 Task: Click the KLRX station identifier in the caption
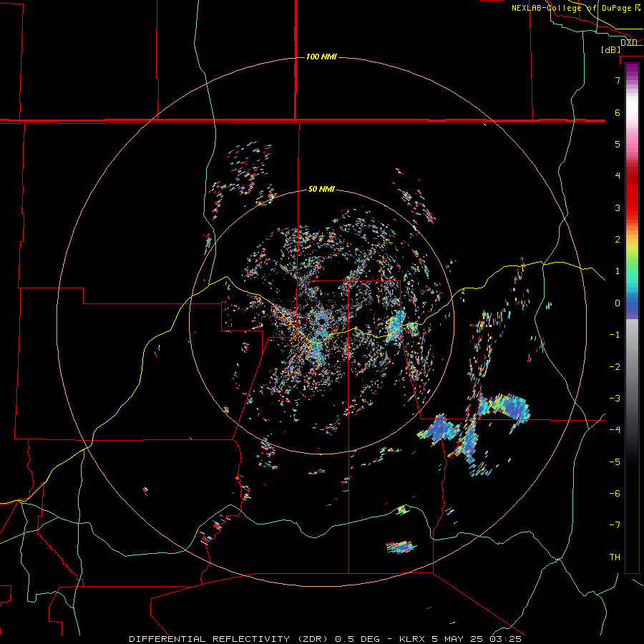(413, 639)
